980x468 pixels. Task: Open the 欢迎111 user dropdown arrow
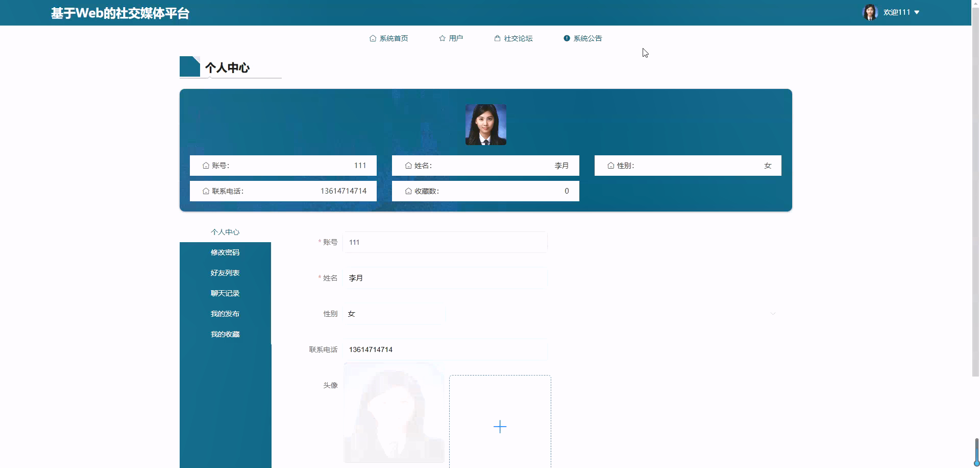pos(917,12)
